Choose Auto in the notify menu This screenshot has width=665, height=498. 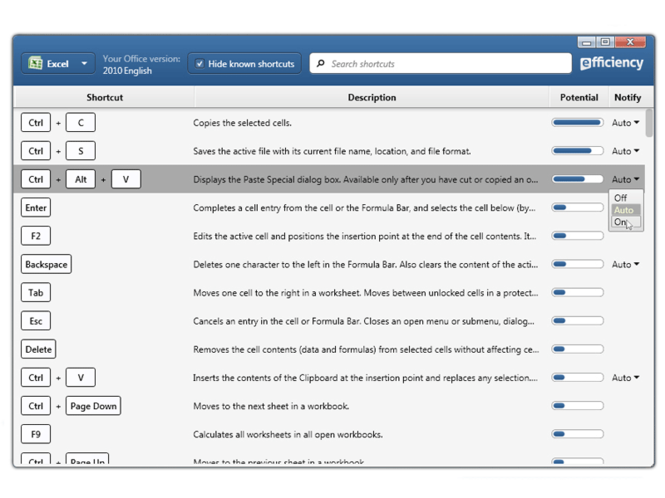(626, 210)
